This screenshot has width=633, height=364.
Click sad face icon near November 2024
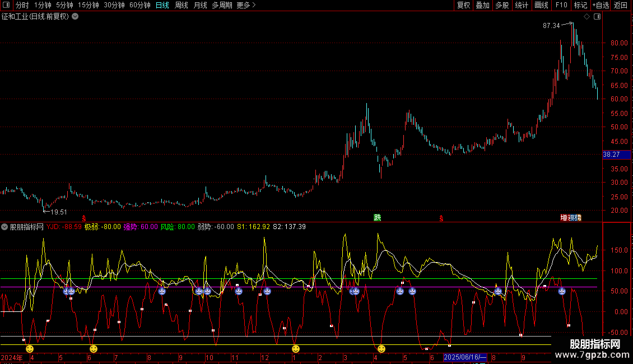point(239,291)
